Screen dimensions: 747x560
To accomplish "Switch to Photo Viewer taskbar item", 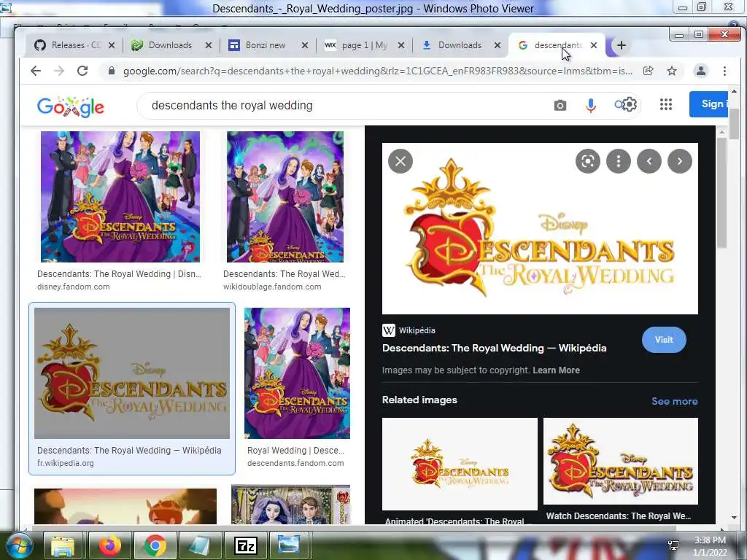I will point(289,545).
